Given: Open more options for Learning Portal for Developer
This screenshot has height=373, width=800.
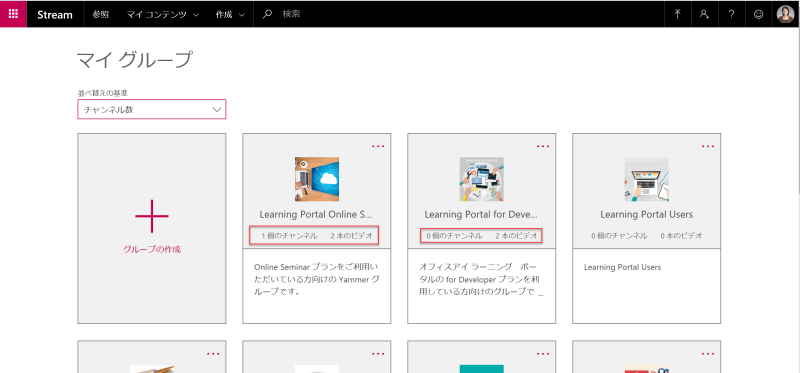Looking at the screenshot, I should (543, 146).
